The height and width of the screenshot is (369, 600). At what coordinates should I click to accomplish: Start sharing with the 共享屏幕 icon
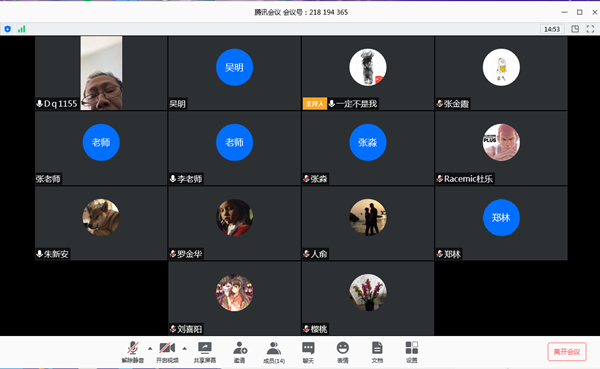pos(205,352)
